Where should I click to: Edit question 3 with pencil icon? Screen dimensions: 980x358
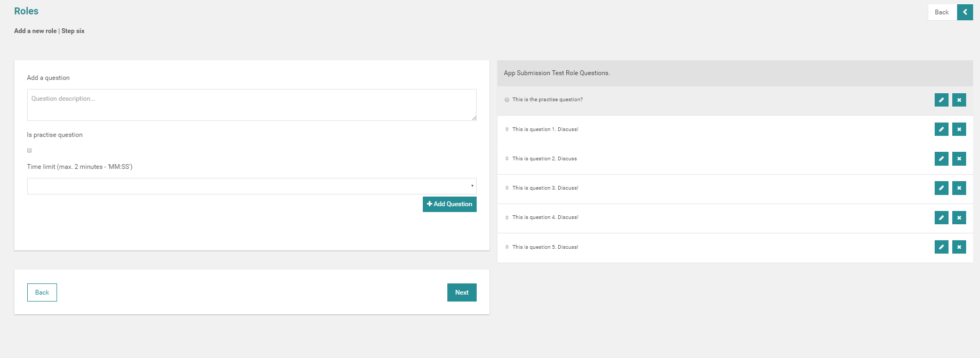pyautogui.click(x=941, y=188)
